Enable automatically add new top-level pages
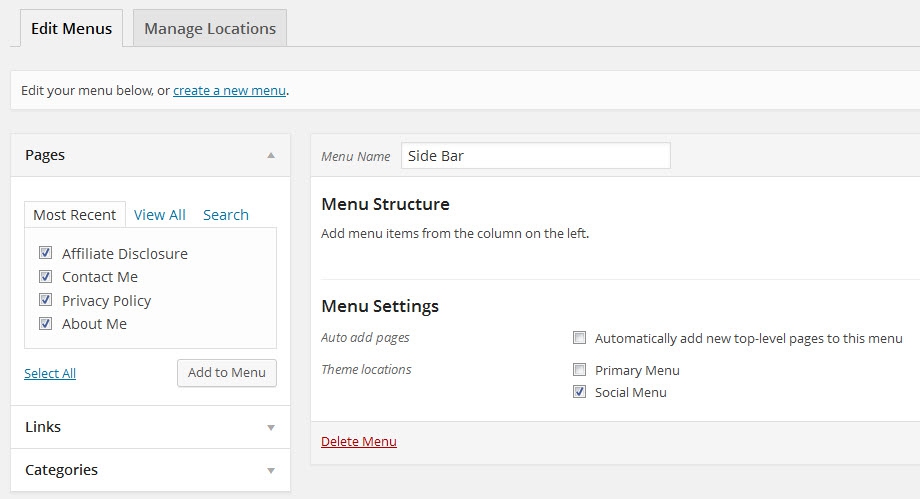This screenshot has width=920, height=499. pyautogui.click(x=579, y=338)
